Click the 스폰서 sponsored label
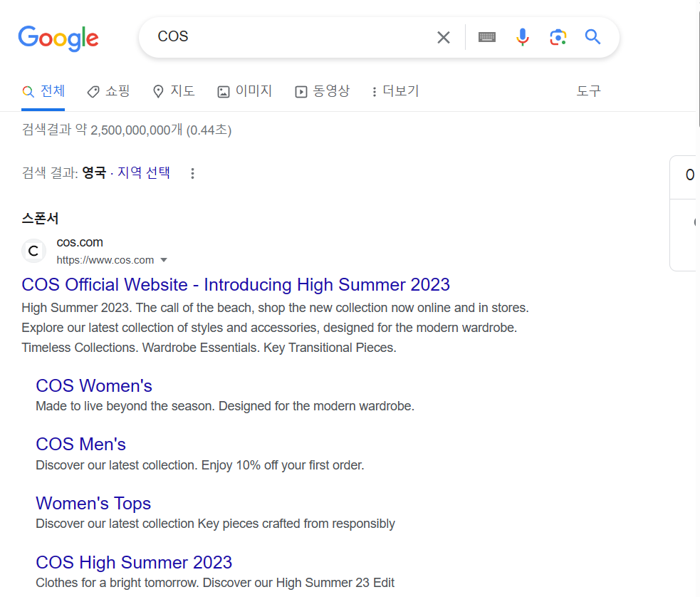The image size is (700, 597). pos(40,218)
